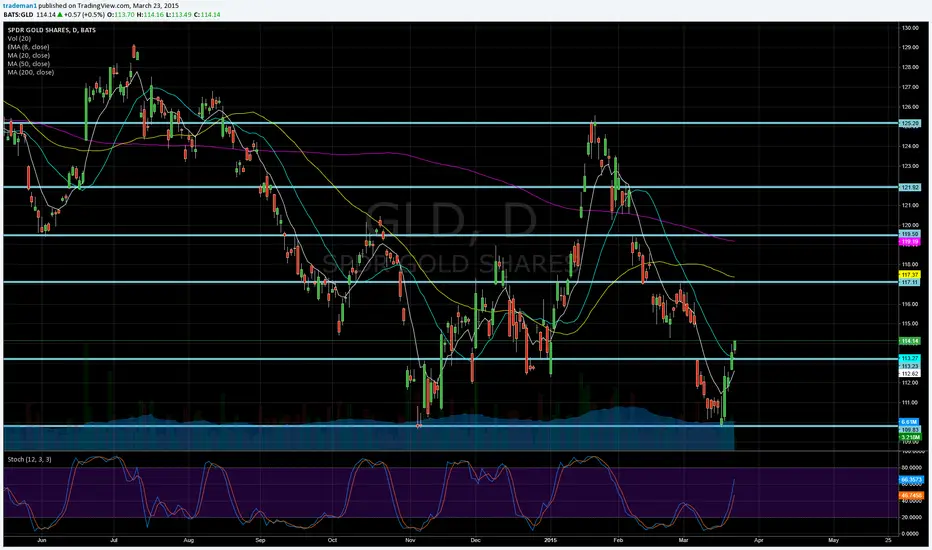Select the Stoch (12, 3, 3) indicator legend
932x550 pixels.
point(29,459)
